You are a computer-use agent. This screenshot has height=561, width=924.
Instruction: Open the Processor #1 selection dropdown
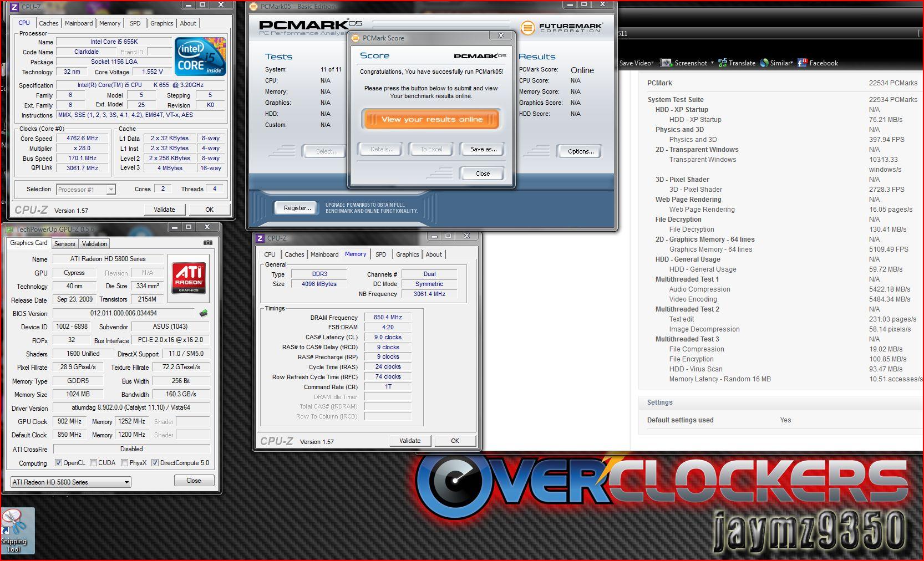pyautogui.click(x=86, y=190)
